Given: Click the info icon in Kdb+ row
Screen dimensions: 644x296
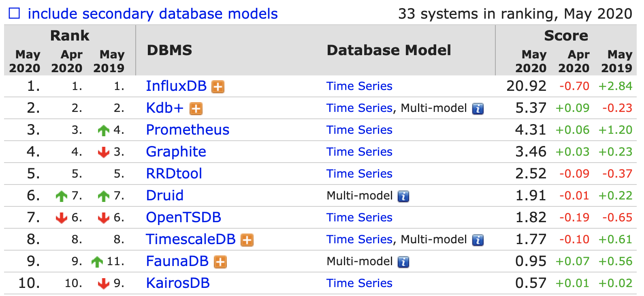Looking at the screenshot, I should 478,109.
